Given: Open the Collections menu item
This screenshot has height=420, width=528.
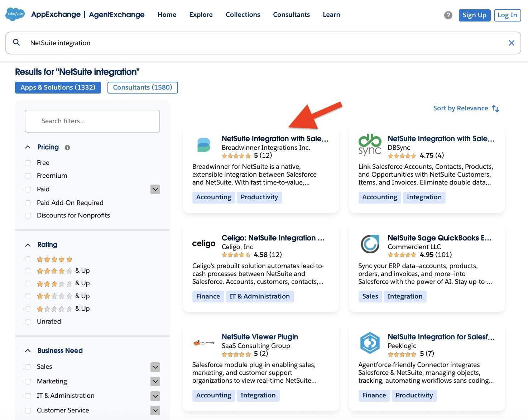Looking at the screenshot, I should pos(243,15).
